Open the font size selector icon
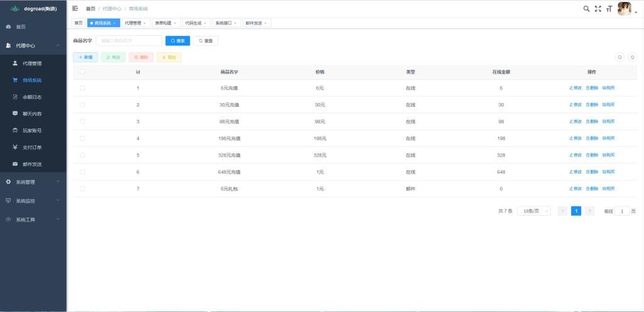The height and width of the screenshot is (312, 644). 609,9
